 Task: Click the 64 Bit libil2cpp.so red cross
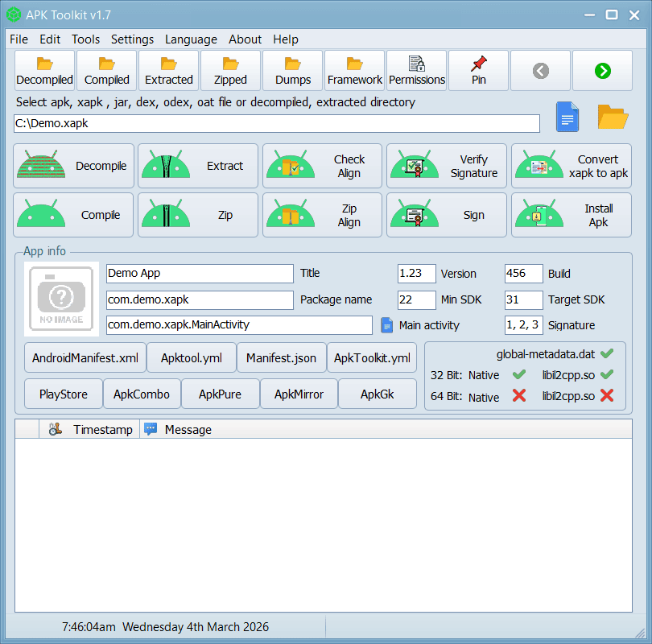click(x=607, y=395)
